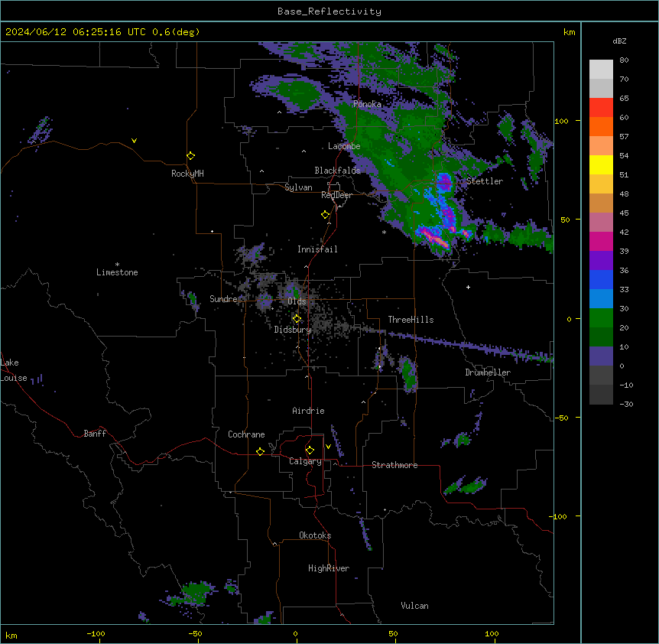Pick the bright yellow 51-54 dBZ swatch

[601, 164]
